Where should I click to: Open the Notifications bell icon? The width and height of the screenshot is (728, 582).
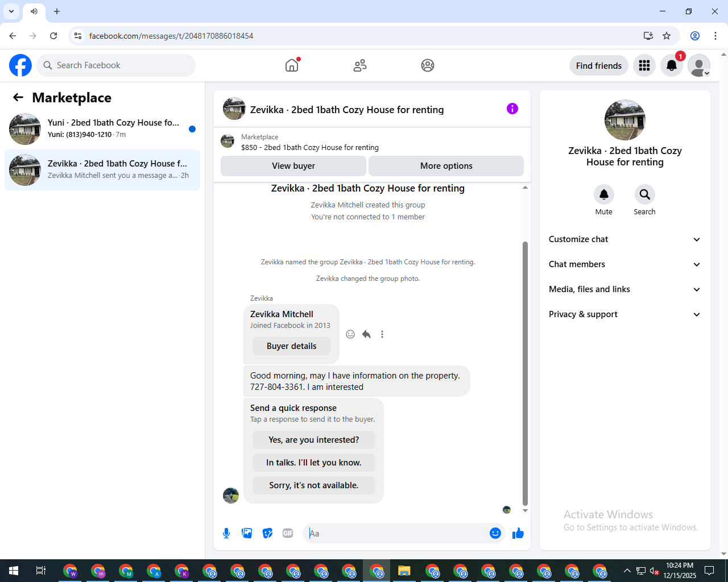point(672,65)
